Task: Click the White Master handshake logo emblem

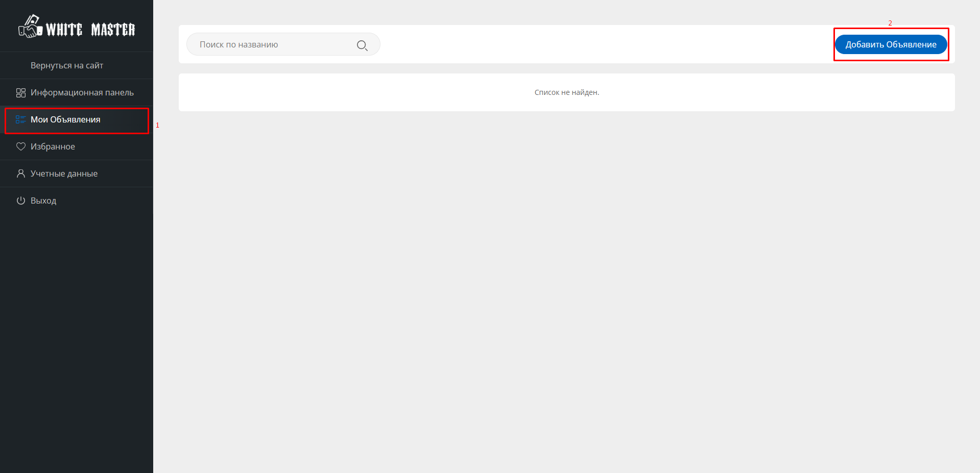Action: click(30, 27)
